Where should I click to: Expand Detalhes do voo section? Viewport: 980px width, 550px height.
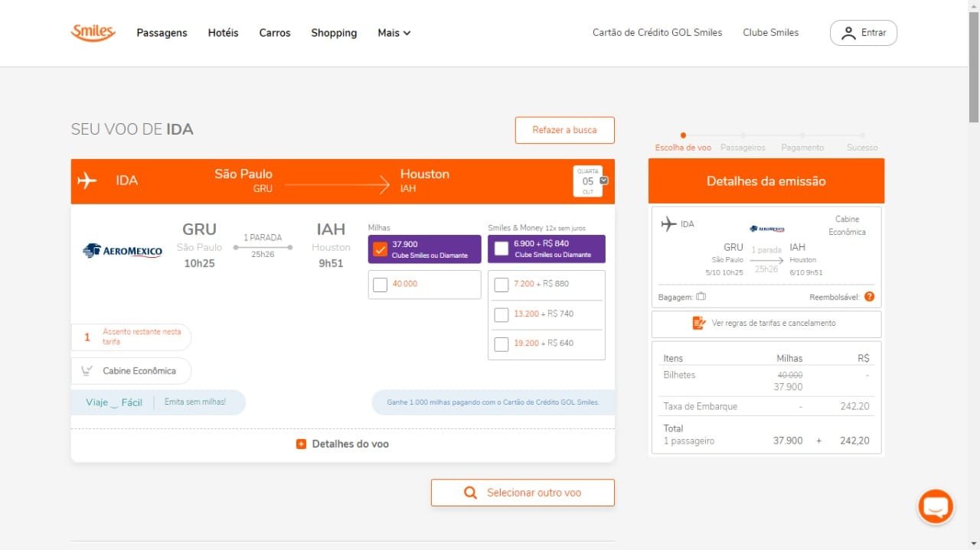pyautogui.click(x=343, y=444)
